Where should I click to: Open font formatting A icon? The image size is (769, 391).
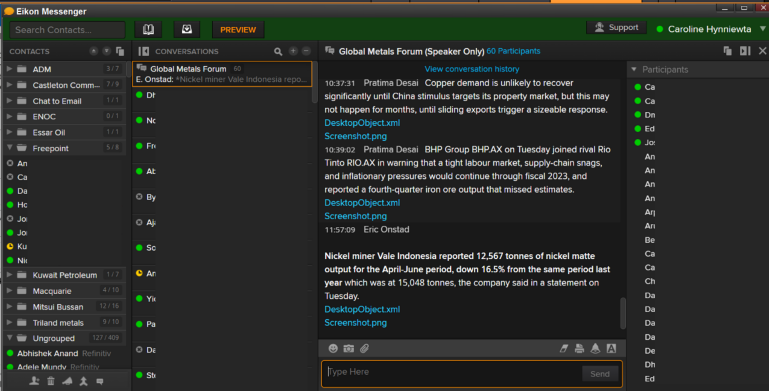(x=611, y=348)
